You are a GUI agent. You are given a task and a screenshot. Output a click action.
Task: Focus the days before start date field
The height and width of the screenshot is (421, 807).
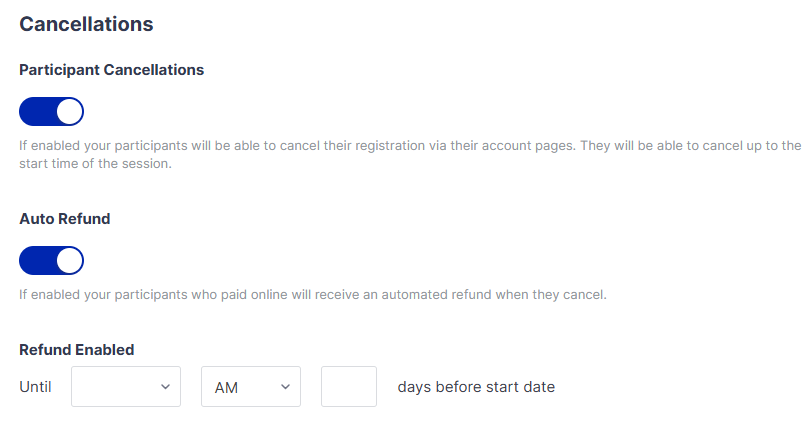tap(348, 386)
